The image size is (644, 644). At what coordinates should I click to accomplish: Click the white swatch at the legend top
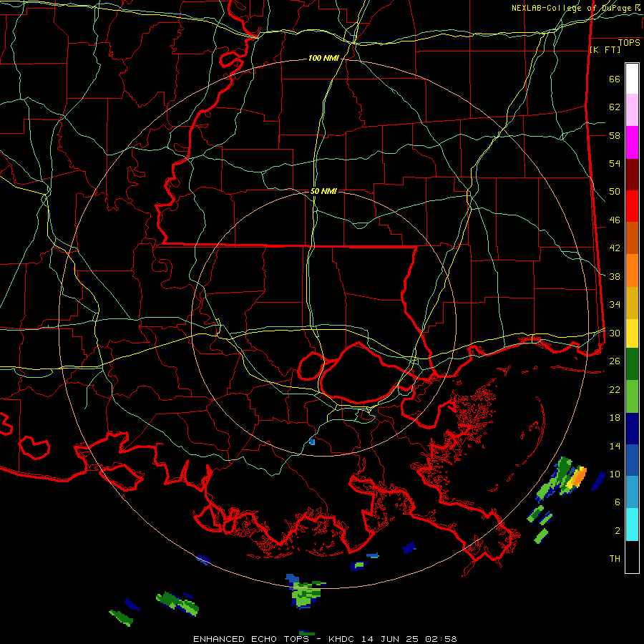tap(632, 79)
